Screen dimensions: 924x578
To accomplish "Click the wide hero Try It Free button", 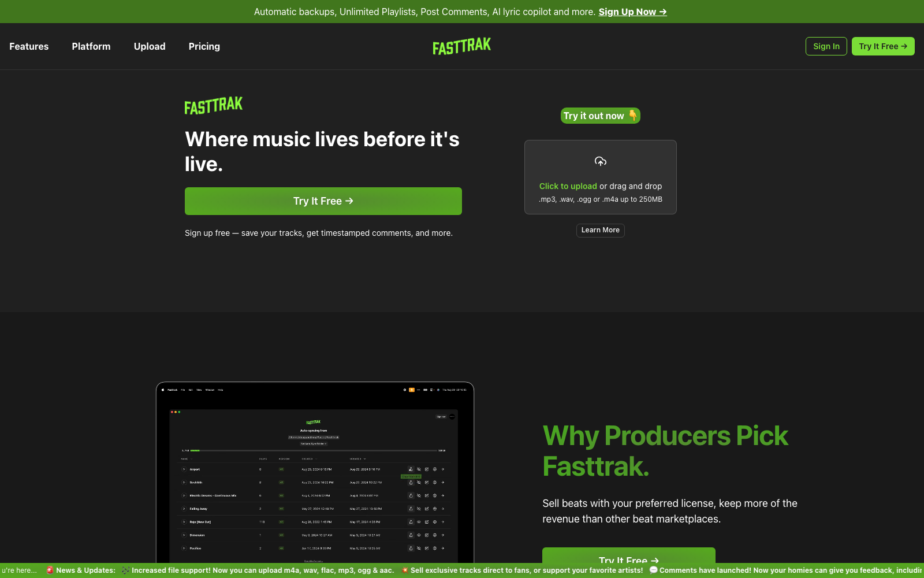I will (x=323, y=201).
